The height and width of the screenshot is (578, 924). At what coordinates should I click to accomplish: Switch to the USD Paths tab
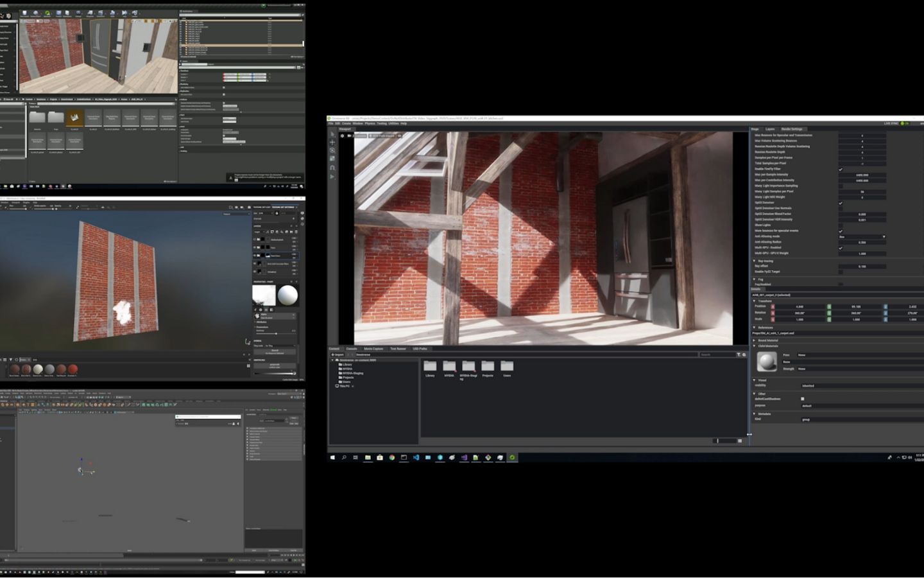(x=420, y=349)
